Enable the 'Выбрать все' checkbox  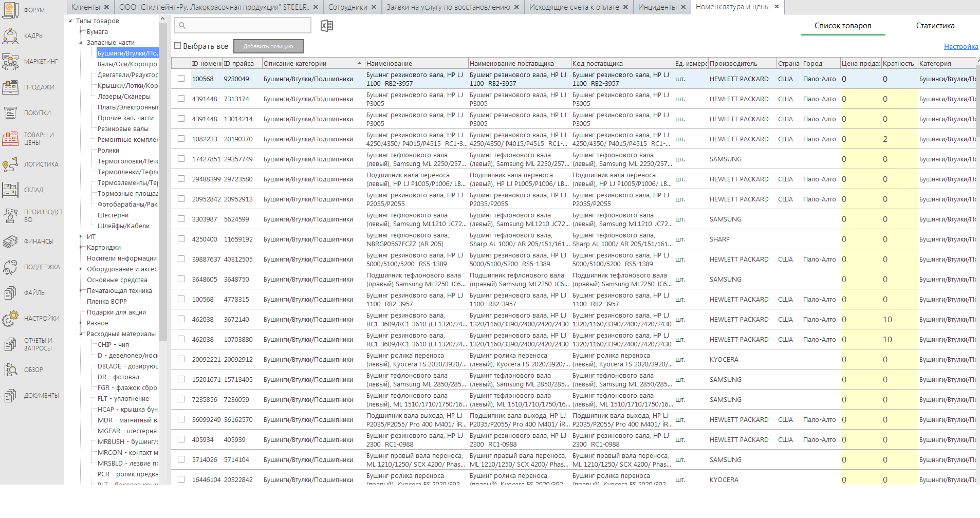(x=178, y=46)
